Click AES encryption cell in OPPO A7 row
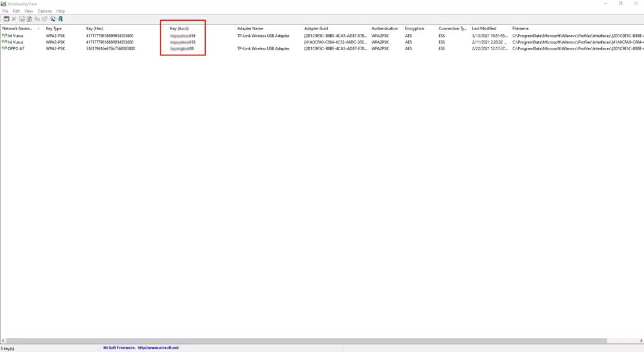Viewport: 644px width, 352px height. coord(408,48)
